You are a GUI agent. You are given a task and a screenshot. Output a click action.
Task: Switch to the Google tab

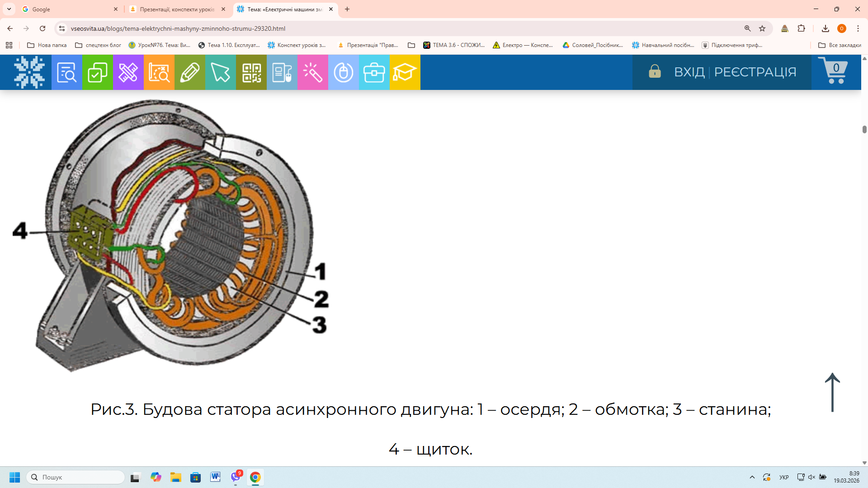pyautogui.click(x=68, y=9)
